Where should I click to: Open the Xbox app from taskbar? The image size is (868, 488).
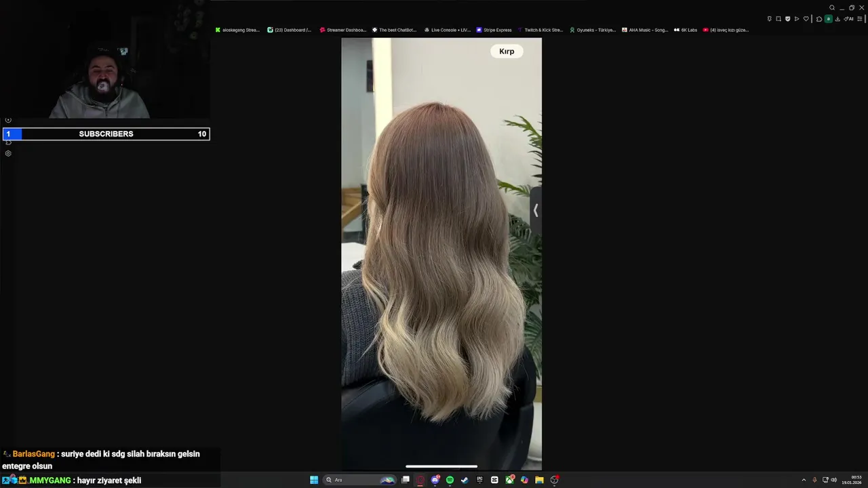coord(509,480)
